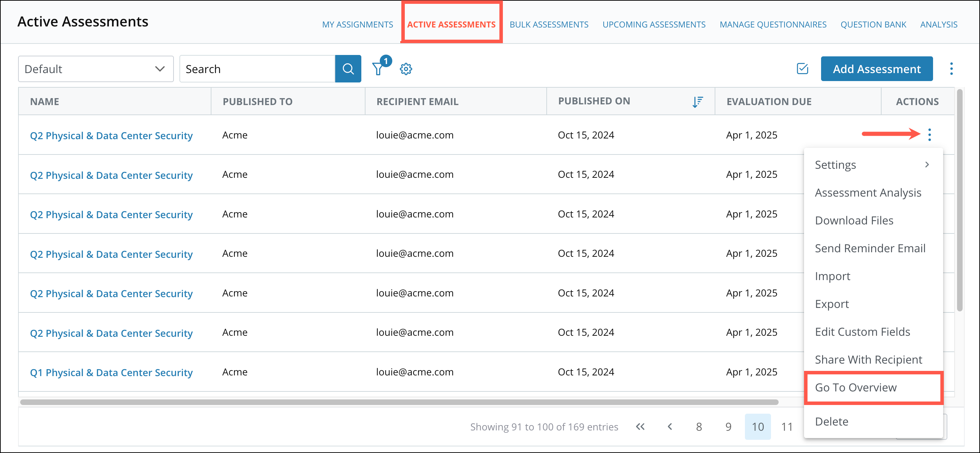Image resolution: width=980 pixels, height=453 pixels.
Task: Click the Add Assessment button
Action: [x=876, y=69]
